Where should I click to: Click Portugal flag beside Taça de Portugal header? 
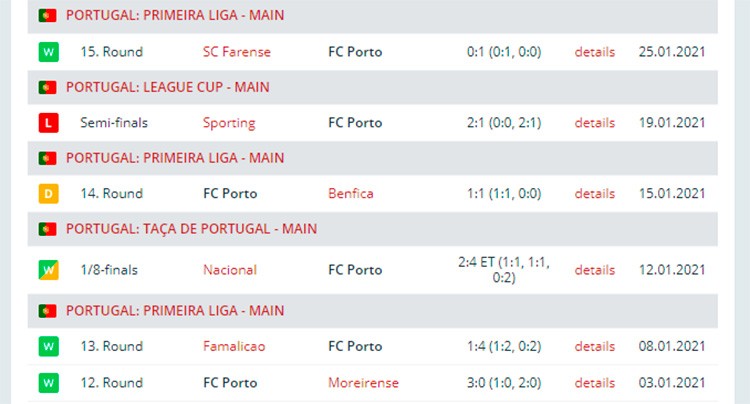tap(47, 229)
